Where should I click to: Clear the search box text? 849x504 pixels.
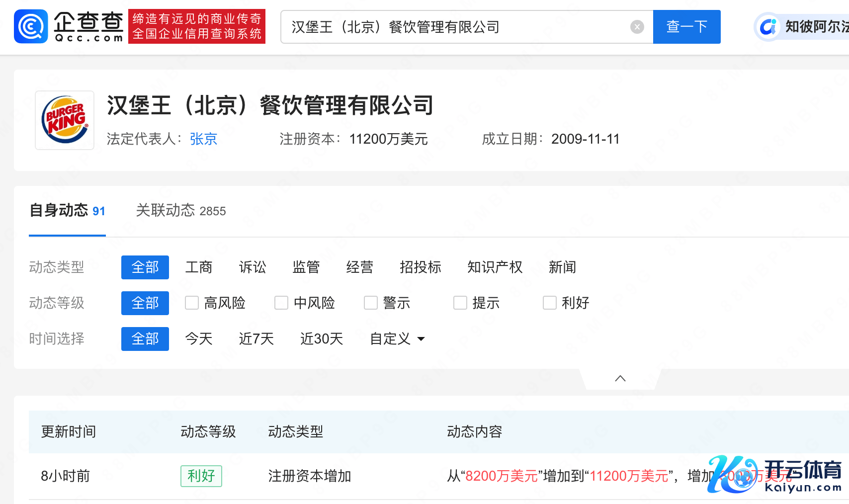[637, 27]
